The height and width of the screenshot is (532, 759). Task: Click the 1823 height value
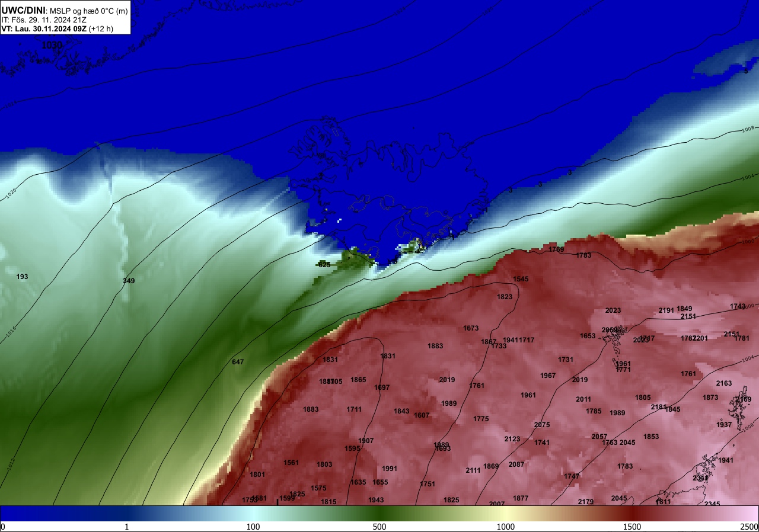click(x=505, y=297)
